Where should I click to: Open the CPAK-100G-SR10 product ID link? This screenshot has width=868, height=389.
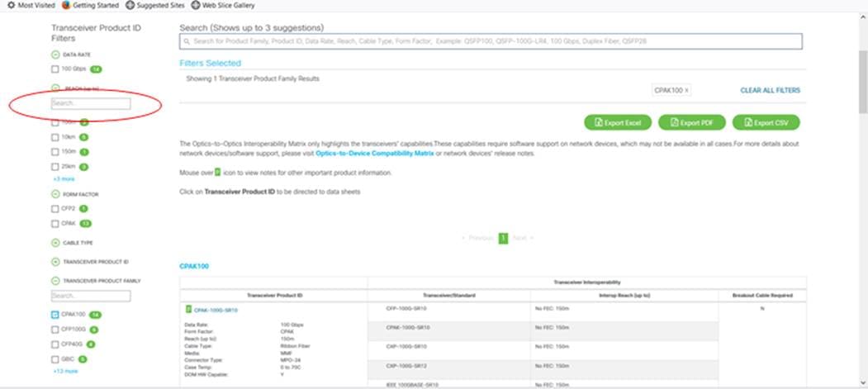216,311
